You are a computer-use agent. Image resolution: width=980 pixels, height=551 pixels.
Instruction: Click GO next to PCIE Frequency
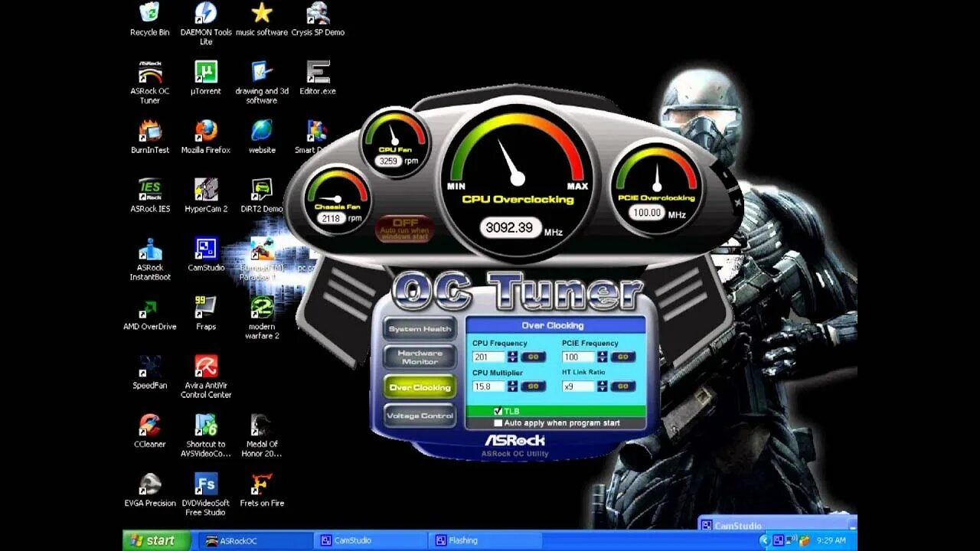623,357
